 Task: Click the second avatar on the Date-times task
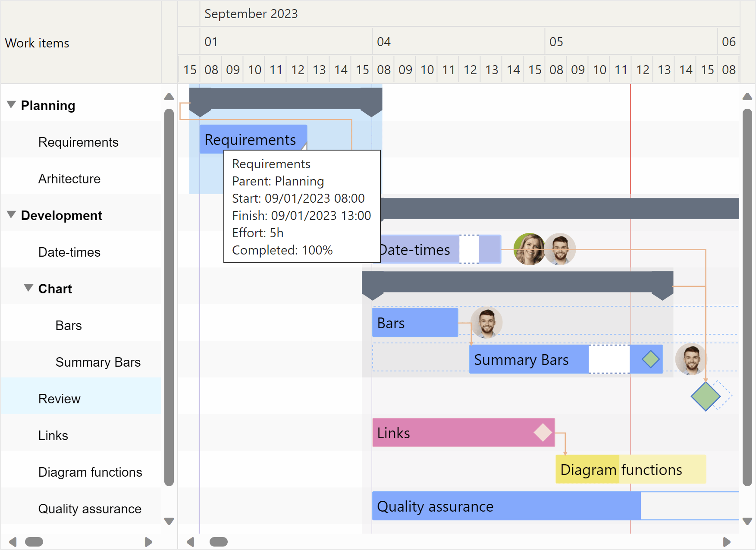point(559,249)
